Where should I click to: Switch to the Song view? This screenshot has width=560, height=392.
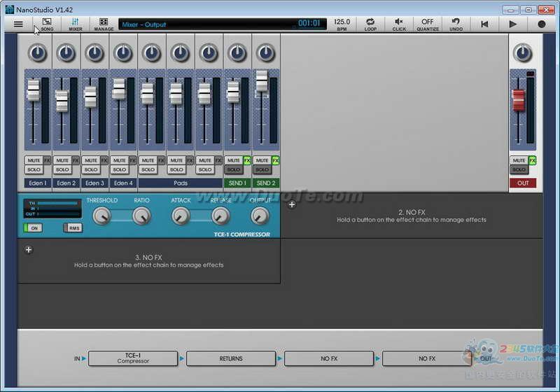click(x=47, y=24)
